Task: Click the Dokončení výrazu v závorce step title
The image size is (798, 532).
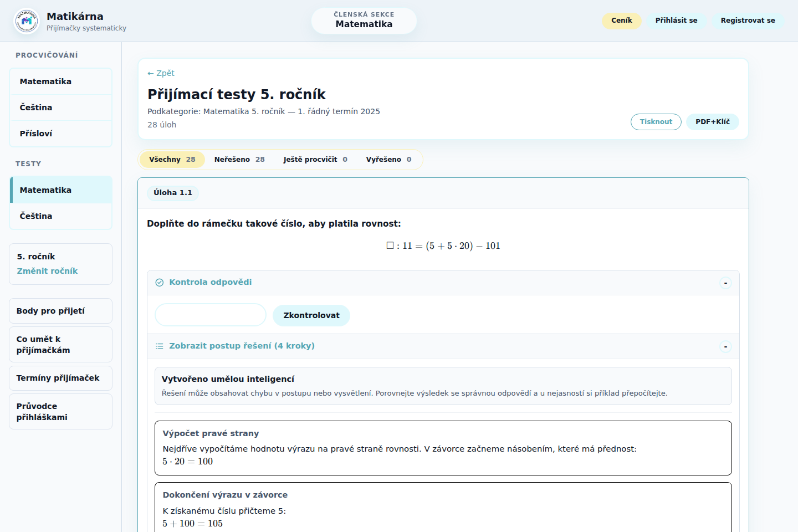Action: pyautogui.click(x=225, y=495)
